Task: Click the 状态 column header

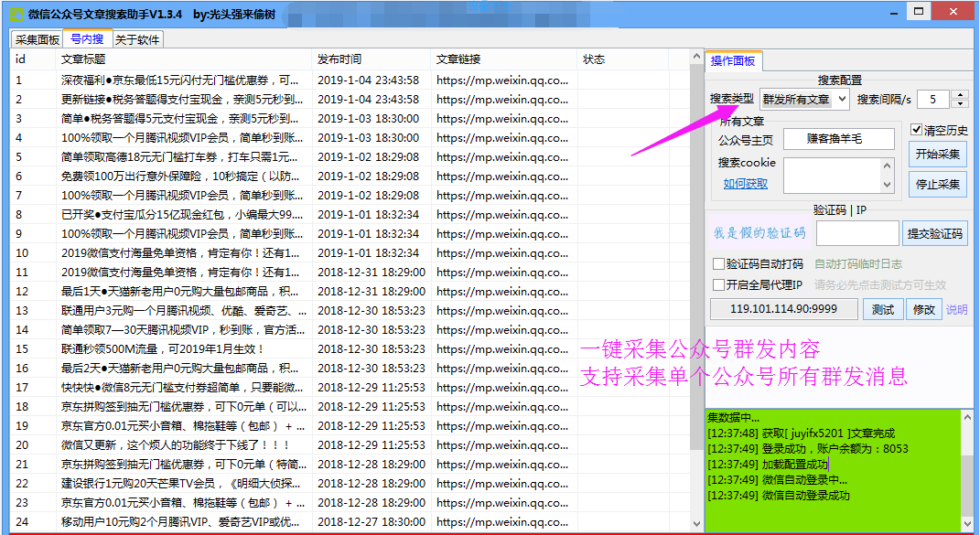Action: click(x=622, y=59)
